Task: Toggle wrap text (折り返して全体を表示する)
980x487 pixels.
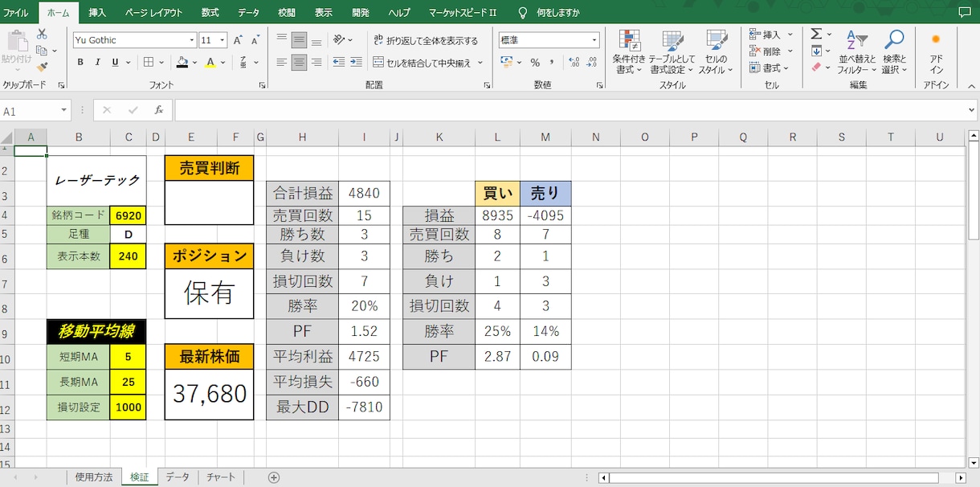Action: (x=426, y=40)
